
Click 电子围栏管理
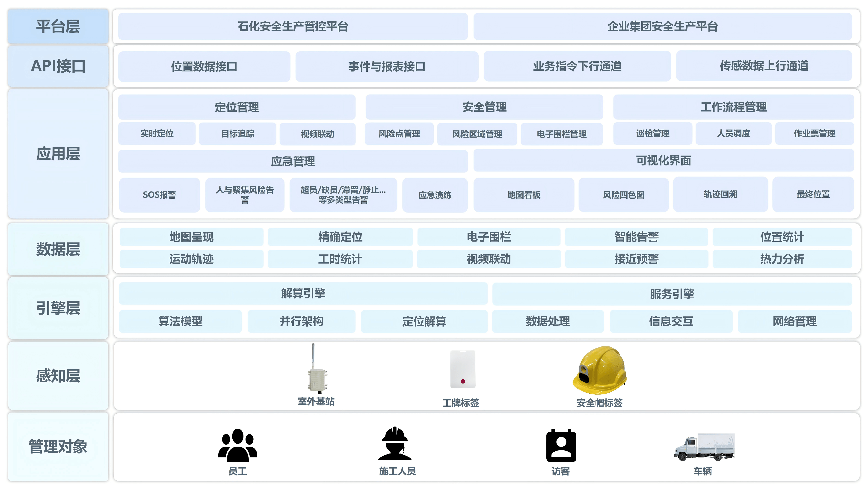point(562,134)
